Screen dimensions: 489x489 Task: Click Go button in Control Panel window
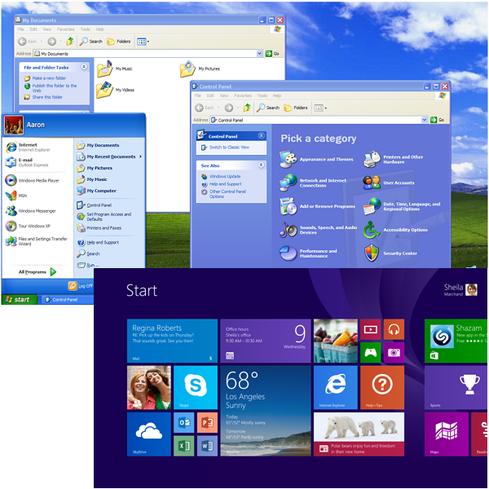[x=437, y=120]
